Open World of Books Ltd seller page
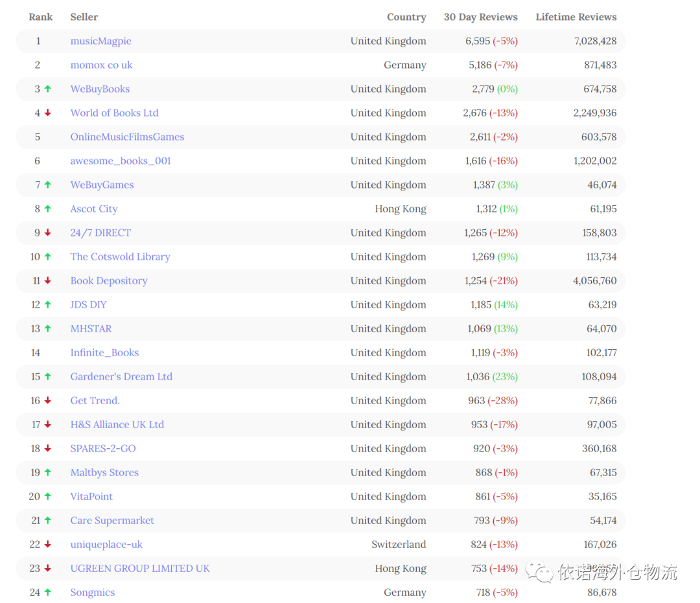 (x=114, y=113)
